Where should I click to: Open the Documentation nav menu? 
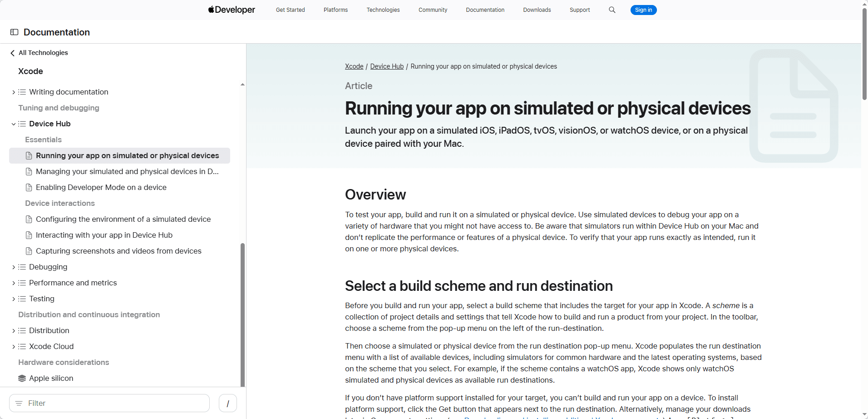tap(485, 10)
